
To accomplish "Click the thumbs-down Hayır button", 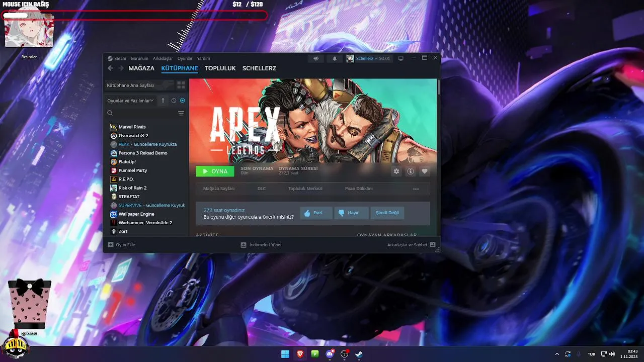I will (x=352, y=213).
